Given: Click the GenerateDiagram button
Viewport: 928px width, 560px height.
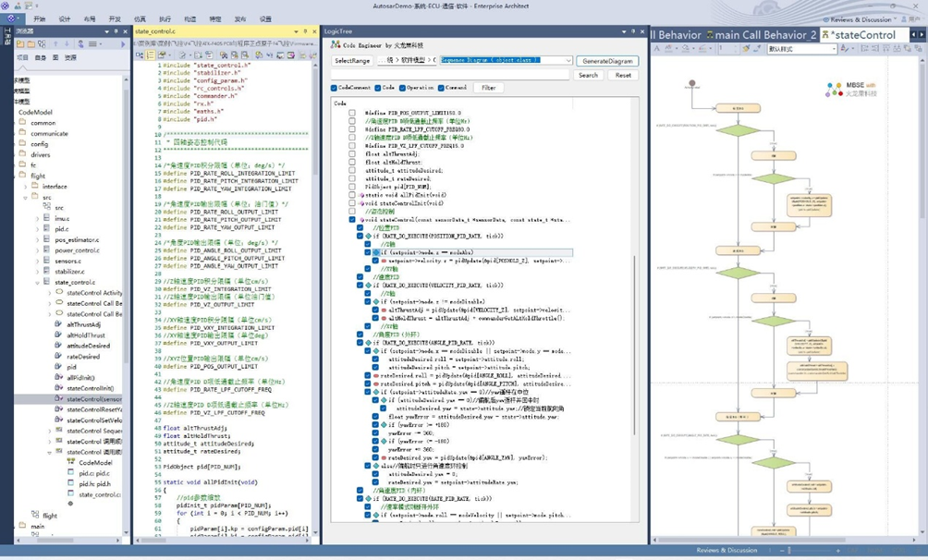Looking at the screenshot, I should 606,61.
